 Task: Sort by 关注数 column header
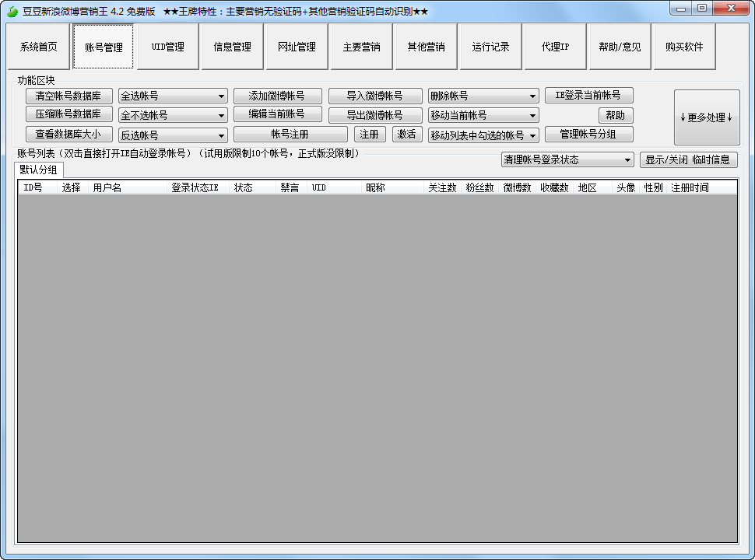pos(442,187)
